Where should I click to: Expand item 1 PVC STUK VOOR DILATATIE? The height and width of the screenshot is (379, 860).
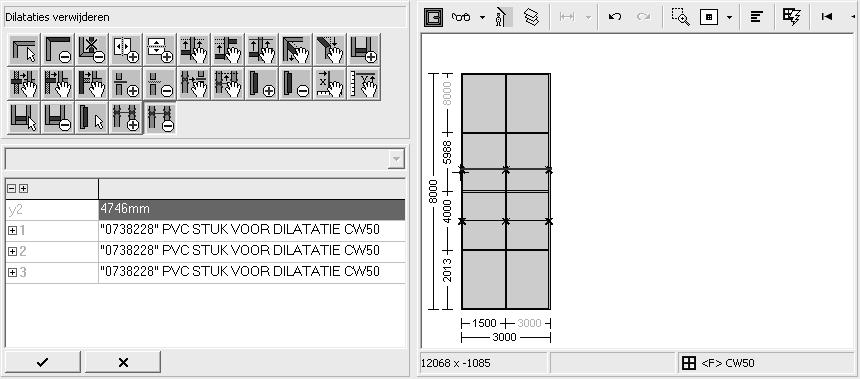click(x=12, y=231)
